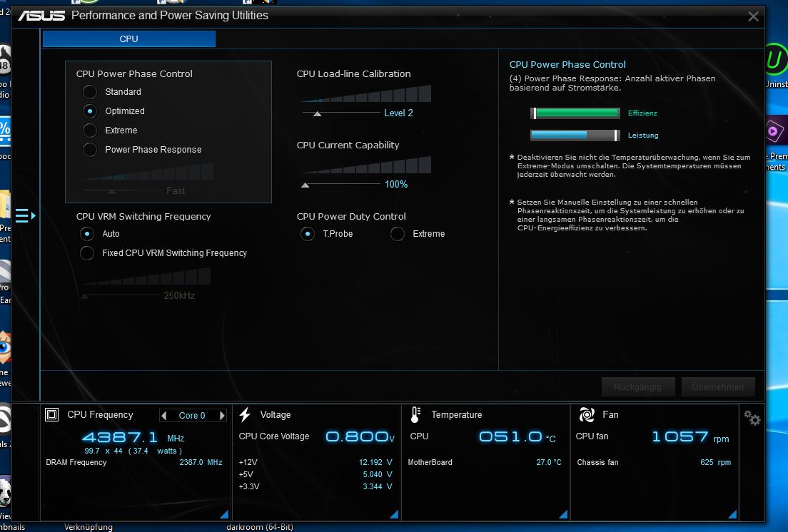
Task: Click the Temperature thermometer icon
Action: tap(415, 415)
